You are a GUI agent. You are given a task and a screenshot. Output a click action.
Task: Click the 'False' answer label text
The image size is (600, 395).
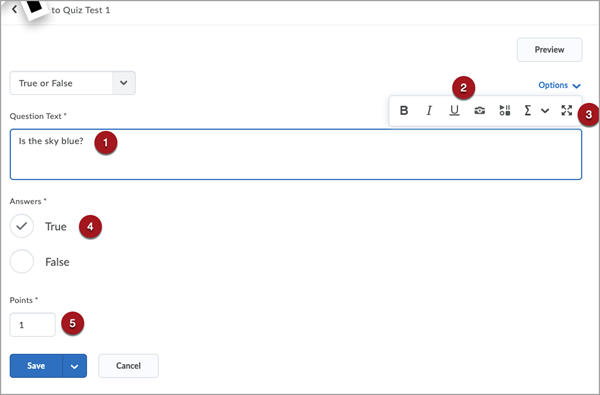(x=57, y=262)
